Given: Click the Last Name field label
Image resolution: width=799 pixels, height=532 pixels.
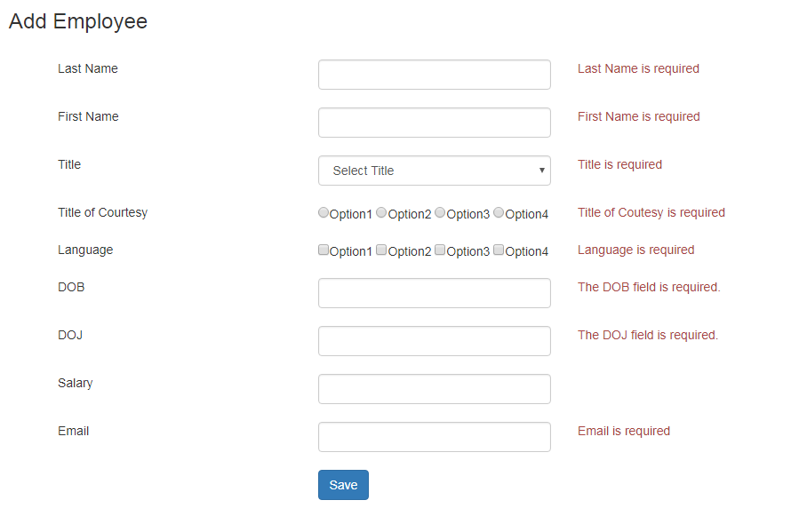Looking at the screenshot, I should [88, 68].
